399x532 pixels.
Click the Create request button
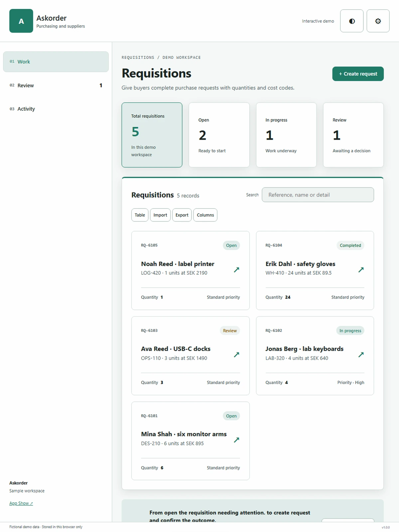358,74
